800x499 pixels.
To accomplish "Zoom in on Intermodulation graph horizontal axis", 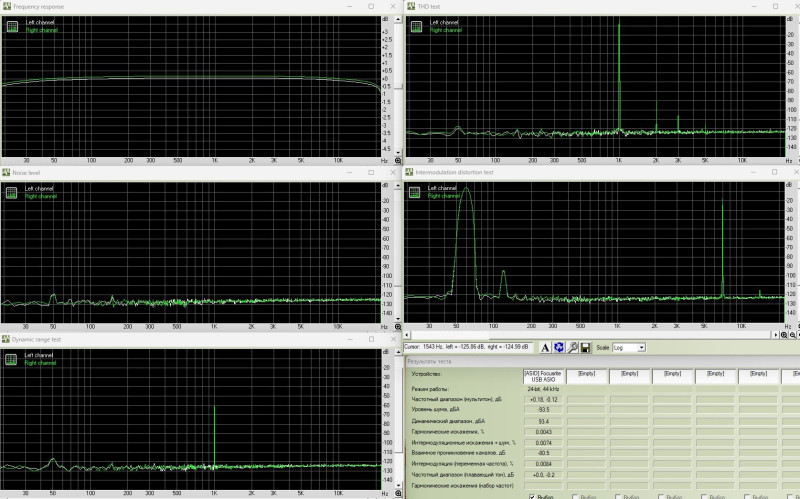I will (784, 335).
